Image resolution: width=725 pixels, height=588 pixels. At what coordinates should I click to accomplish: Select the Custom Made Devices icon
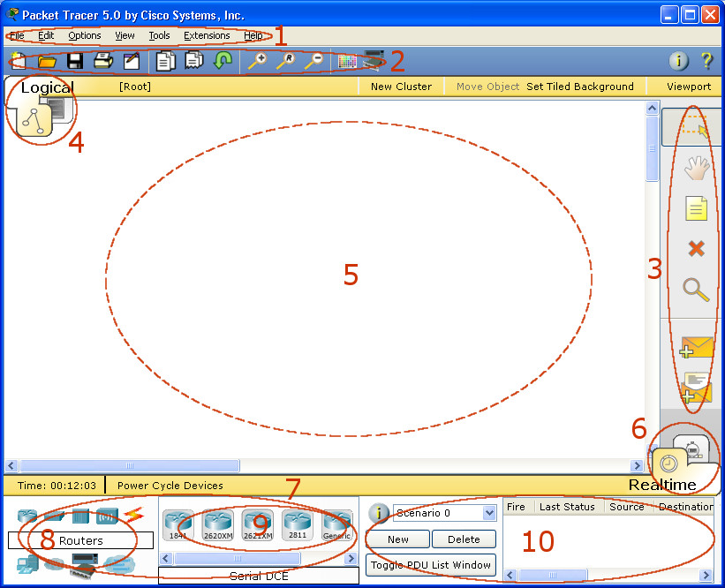coord(83,566)
